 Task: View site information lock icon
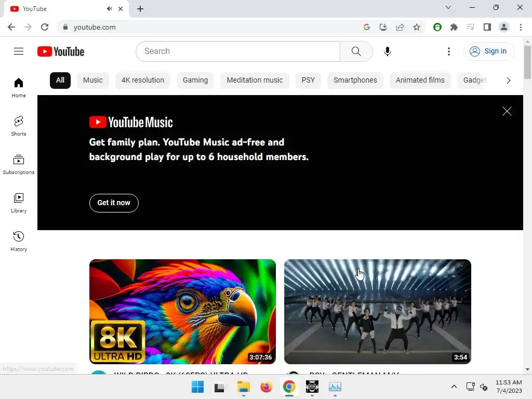click(65, 27)
